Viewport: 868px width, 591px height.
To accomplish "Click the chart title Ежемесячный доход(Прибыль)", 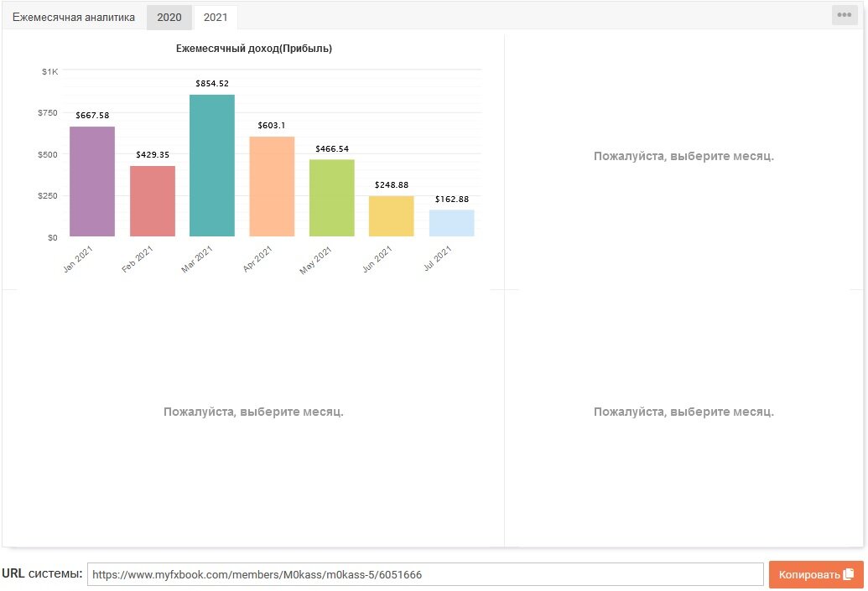I will tap(254, 48).
